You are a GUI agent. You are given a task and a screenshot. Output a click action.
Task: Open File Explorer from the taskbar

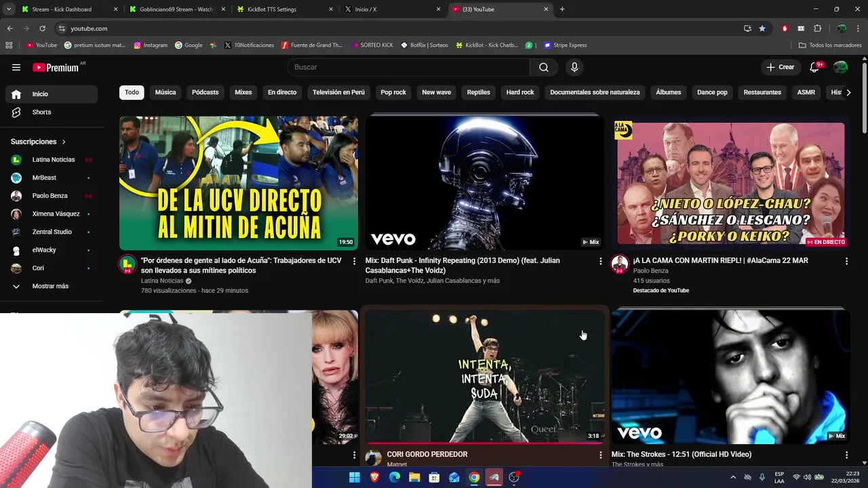(x=414, y=477)
